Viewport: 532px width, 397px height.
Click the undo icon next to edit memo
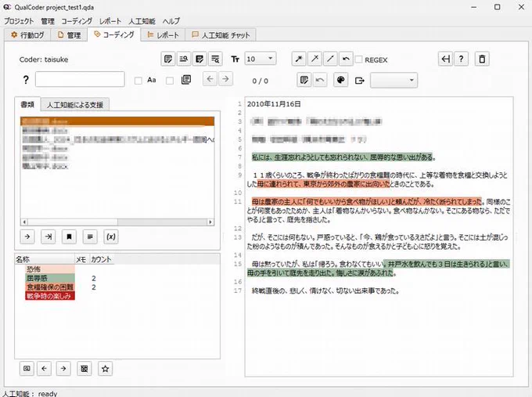tap(320, 80)
